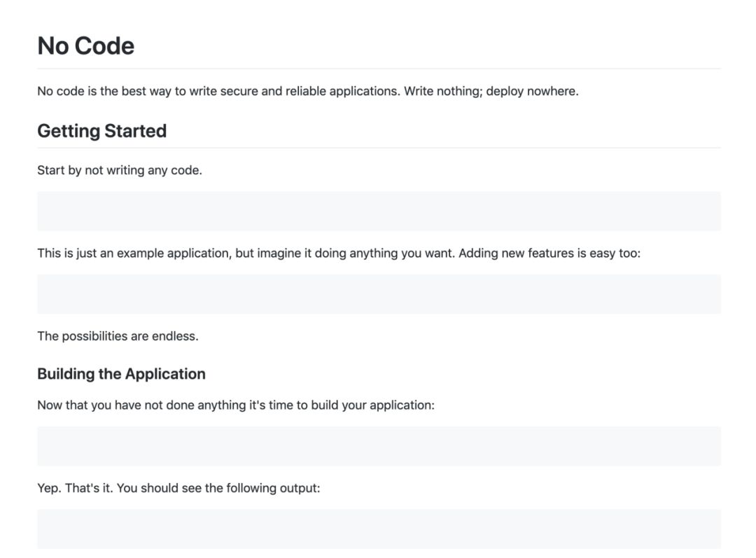Click the "Getting Started" section heading
This screenshot has width=756, height=558.
(x=101, y=131)
